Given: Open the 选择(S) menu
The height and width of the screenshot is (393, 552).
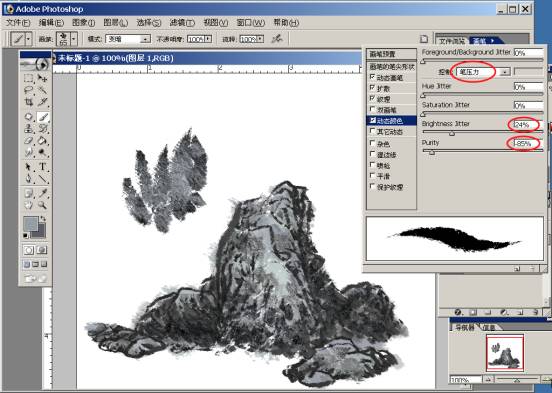Looking at the screenshot, I should (149, 23).
